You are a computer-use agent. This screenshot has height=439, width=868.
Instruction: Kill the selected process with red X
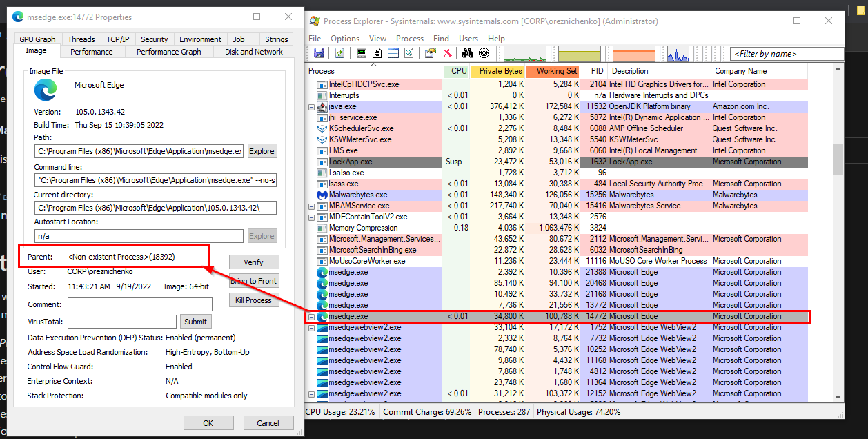pos(447,53)
